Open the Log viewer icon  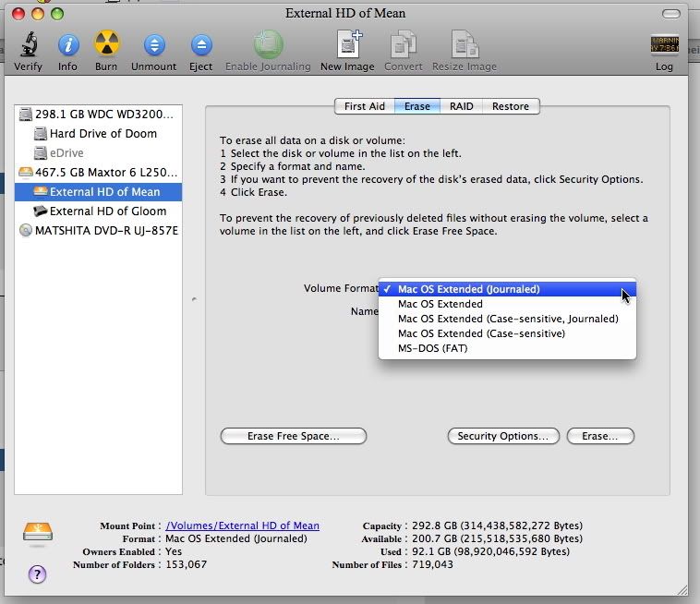tap(664, 44)
